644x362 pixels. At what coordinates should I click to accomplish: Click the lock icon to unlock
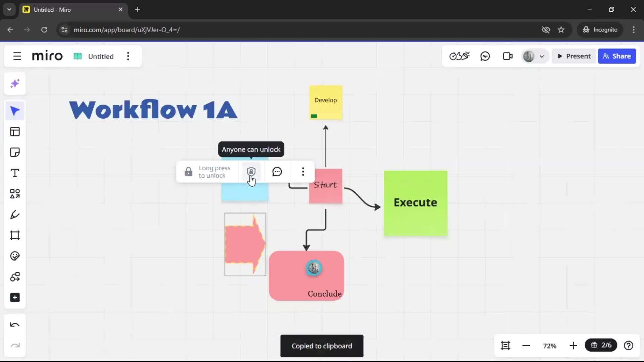pos(189,172)
